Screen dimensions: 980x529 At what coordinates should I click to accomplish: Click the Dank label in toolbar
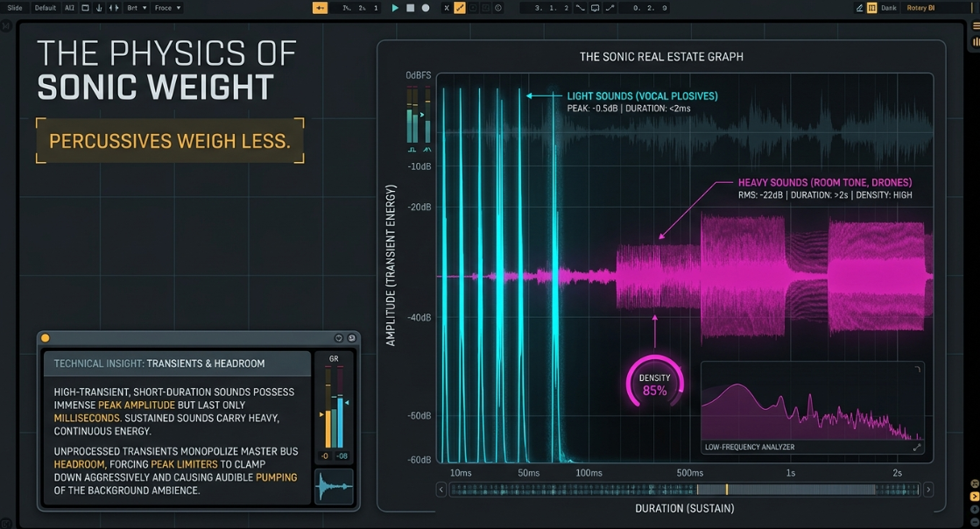(x=889, y=8)
